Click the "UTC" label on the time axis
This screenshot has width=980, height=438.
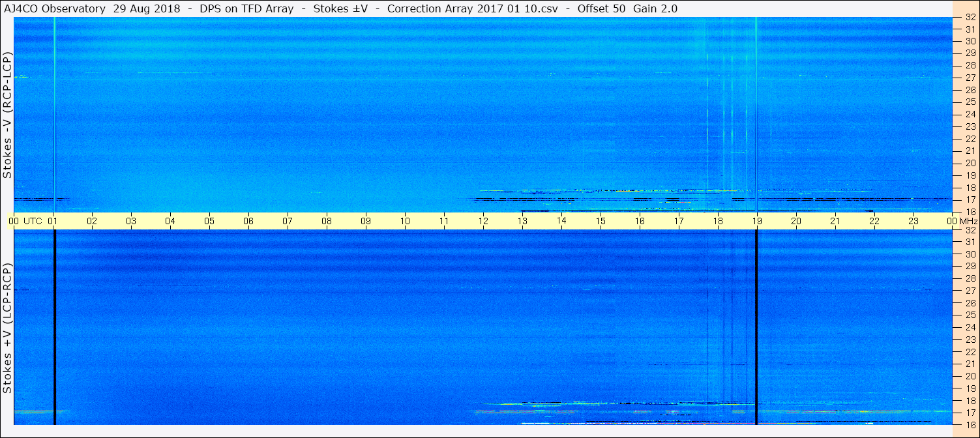click(x=33, y=221)
